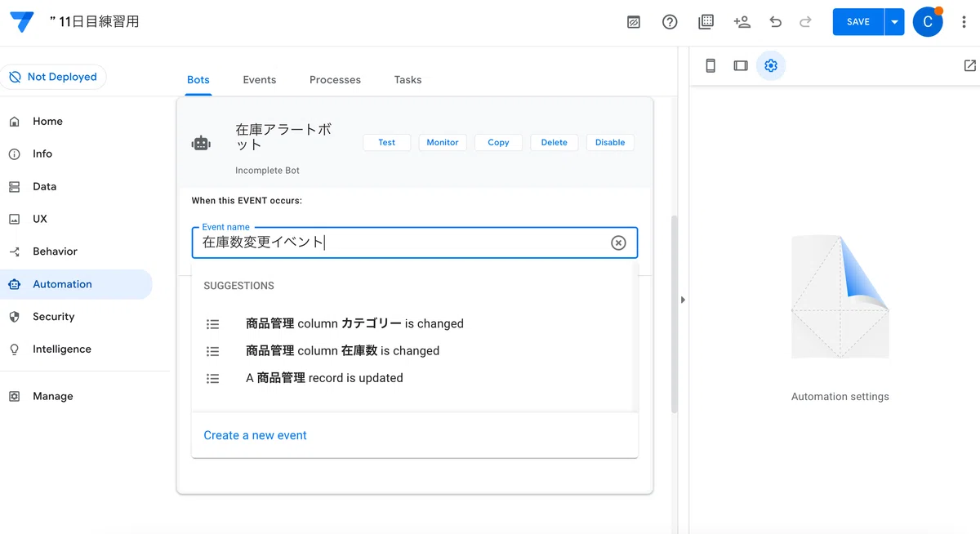Click the bot robot icon in card header
The height and width of the screenshot is (534, 980).
click(x=201, y=143)
